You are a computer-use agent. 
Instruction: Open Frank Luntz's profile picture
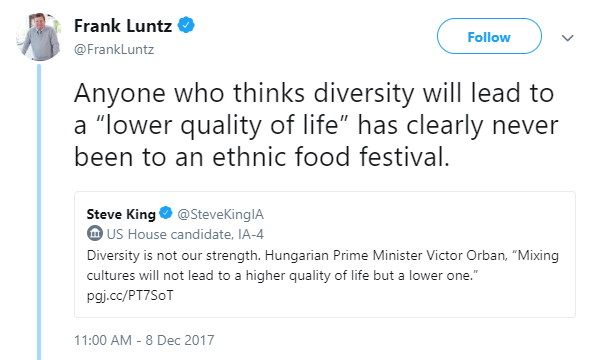39,37
